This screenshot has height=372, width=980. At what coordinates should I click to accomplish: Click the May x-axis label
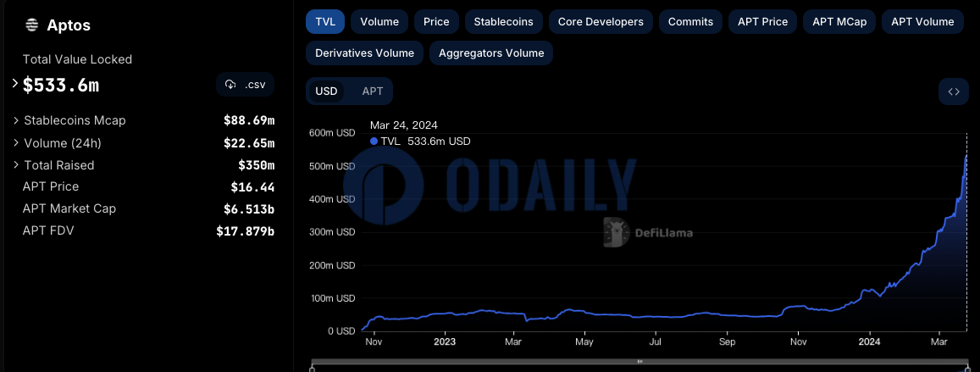[584, 342]
